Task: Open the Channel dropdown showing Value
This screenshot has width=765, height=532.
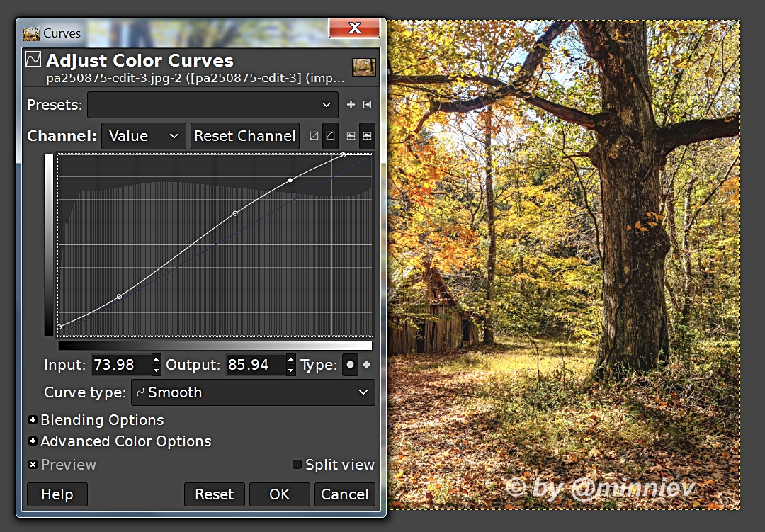Action: tap(143, 136)
